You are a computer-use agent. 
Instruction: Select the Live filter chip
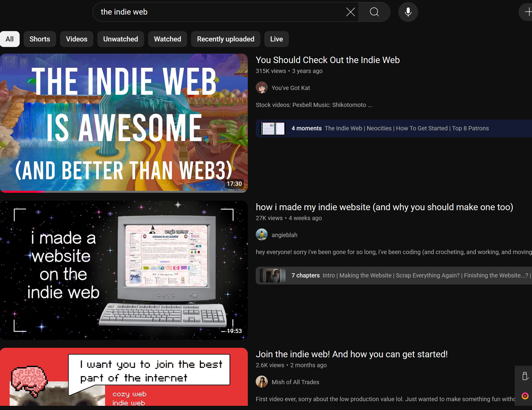[276, 39]
